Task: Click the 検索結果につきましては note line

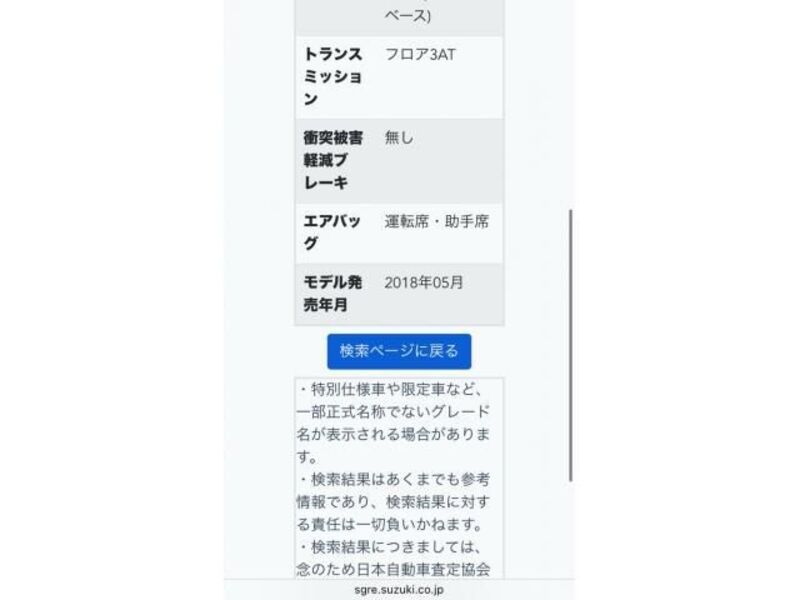Action: click(x=390, y=547)
